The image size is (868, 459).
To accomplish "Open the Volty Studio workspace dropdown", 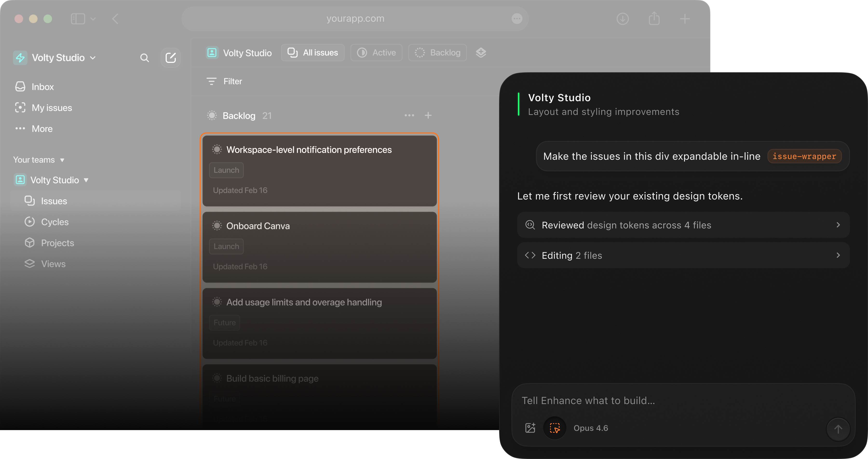I will [58, 58].
